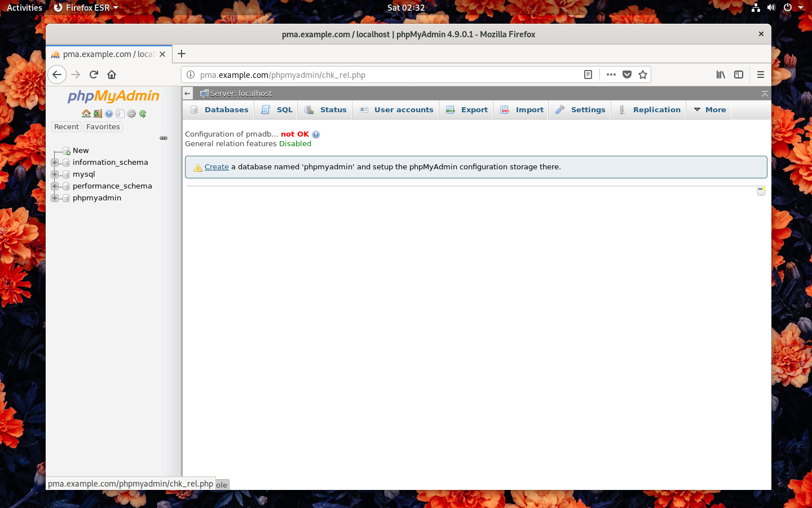Toggle reader view icon in address bar
The width and height of the screenshot is (812, 508).
(x=588, y=75)
